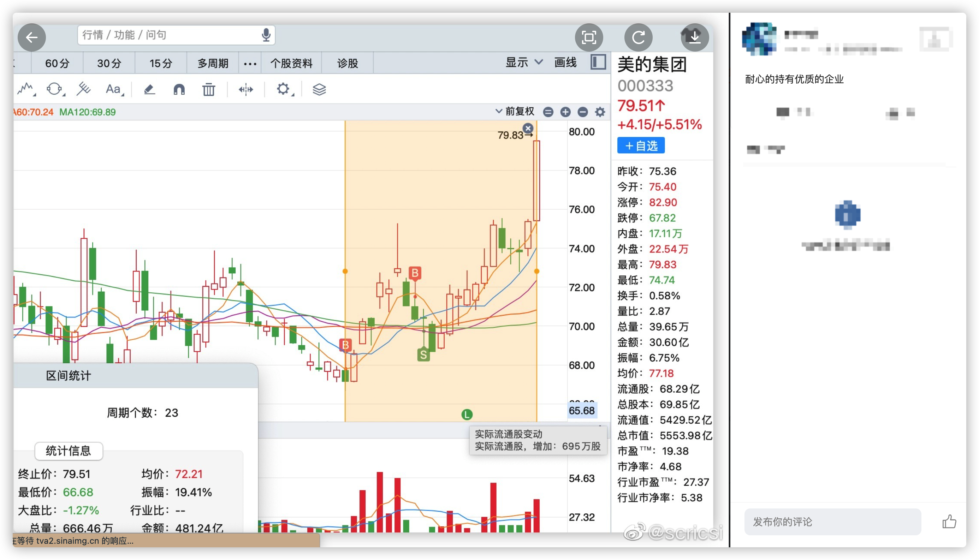Expand the 显示 dropdown

[523, 62]
